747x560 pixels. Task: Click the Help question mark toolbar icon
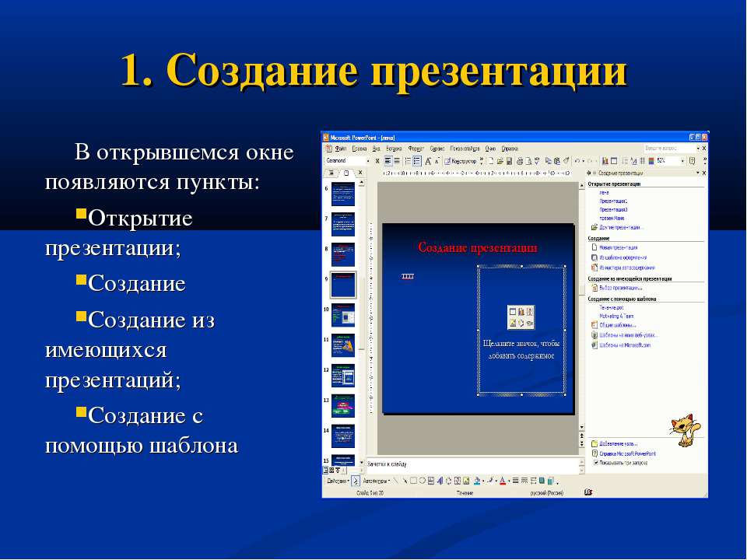[693, 162]
